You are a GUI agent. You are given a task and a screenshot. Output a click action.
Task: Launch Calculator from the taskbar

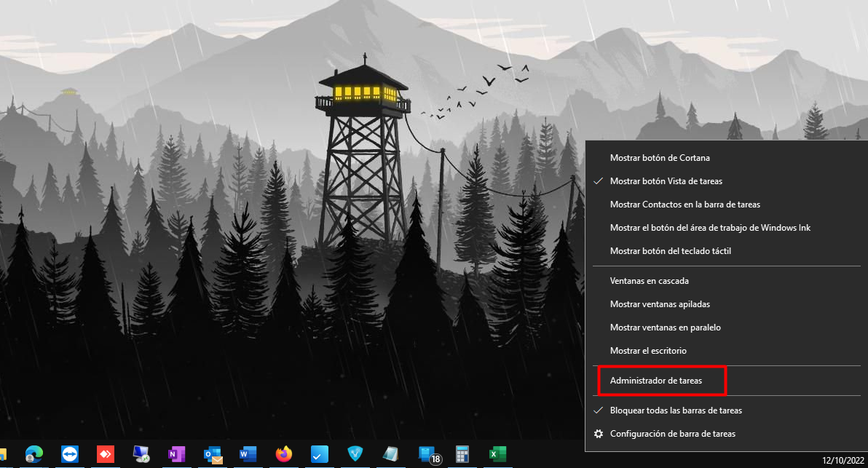(462, 454)
